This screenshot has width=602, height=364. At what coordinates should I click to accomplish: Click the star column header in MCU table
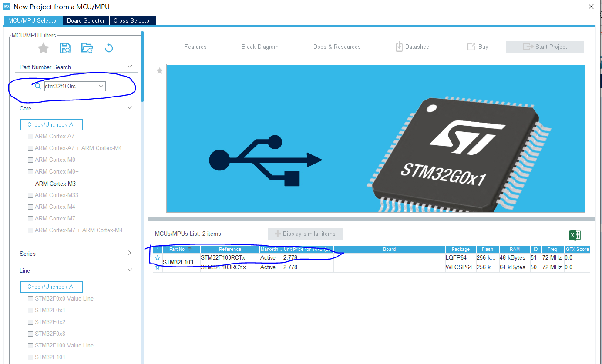[158, 249]
